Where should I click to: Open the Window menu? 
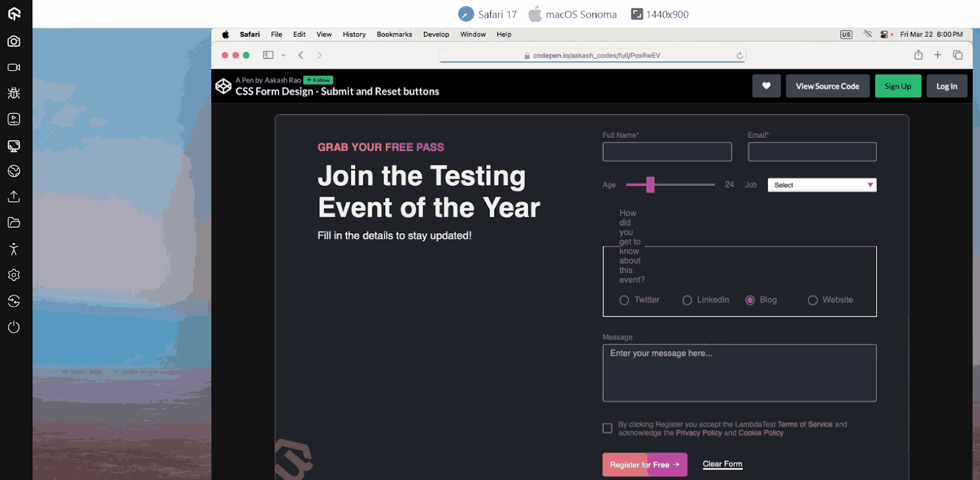[473, 34]
